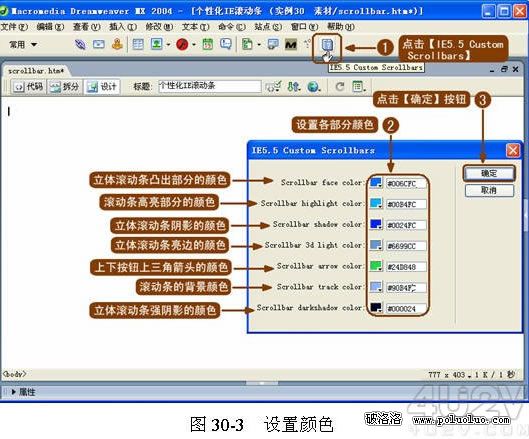This screenshot has width=529, height=439.
Task: Select the scrollbar.htm* document tab
Action: coord(36,71)
